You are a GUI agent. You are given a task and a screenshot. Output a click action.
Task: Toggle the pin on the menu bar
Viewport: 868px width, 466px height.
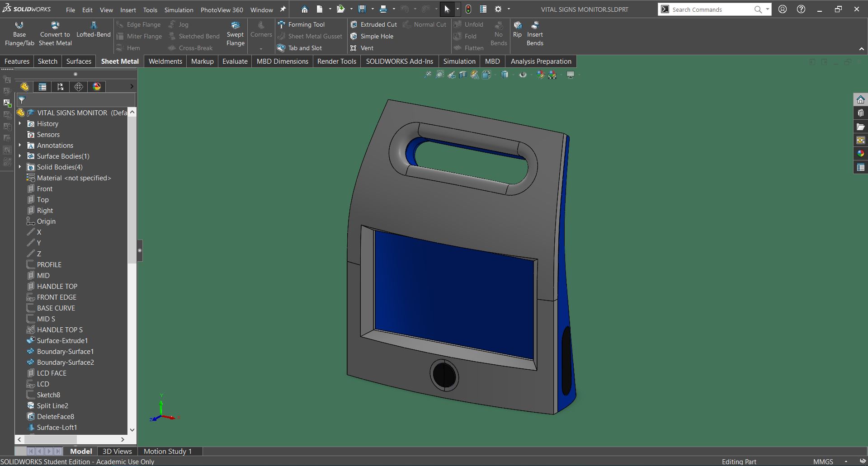[283, 9]
